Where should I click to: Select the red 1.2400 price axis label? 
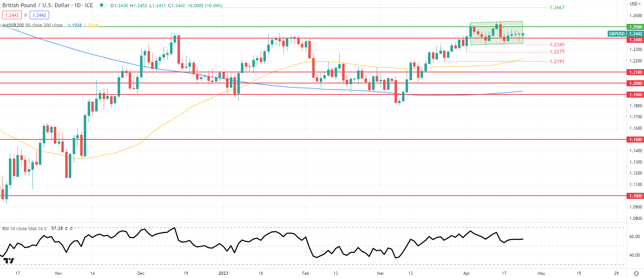[x=635, y=40]
